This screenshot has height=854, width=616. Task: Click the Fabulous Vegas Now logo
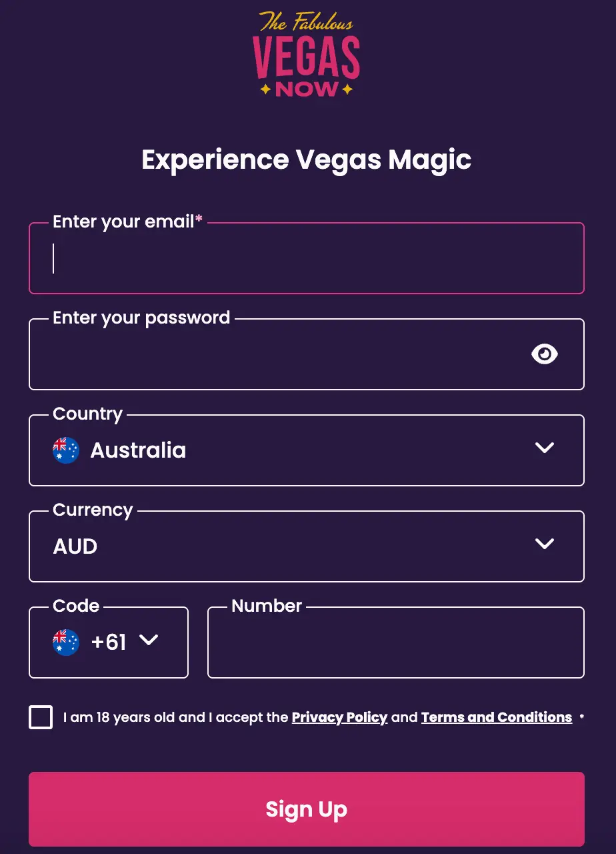(x=307, y=53)
